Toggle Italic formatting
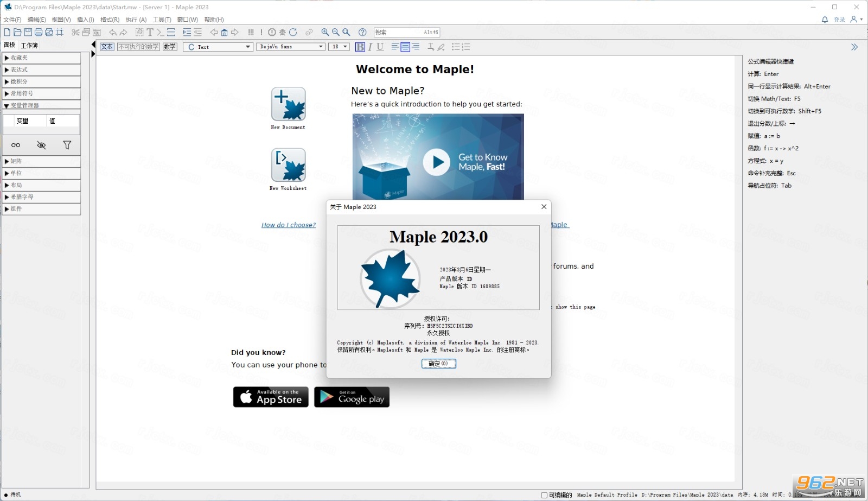This screenshot has width=868, height=501. [370, 47]
